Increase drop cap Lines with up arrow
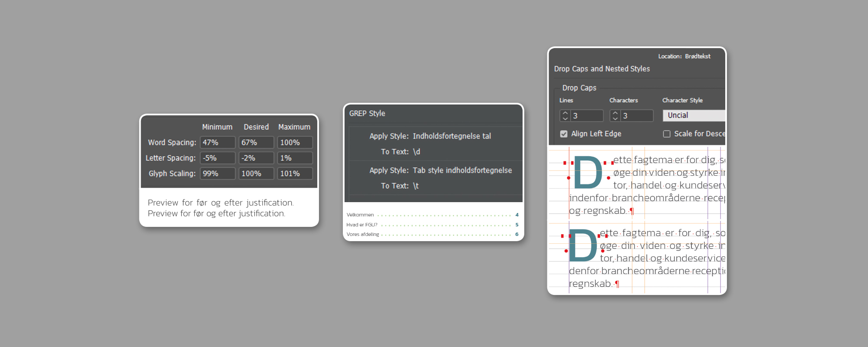This screenshot has height=347, width=868. coord(565,113)
